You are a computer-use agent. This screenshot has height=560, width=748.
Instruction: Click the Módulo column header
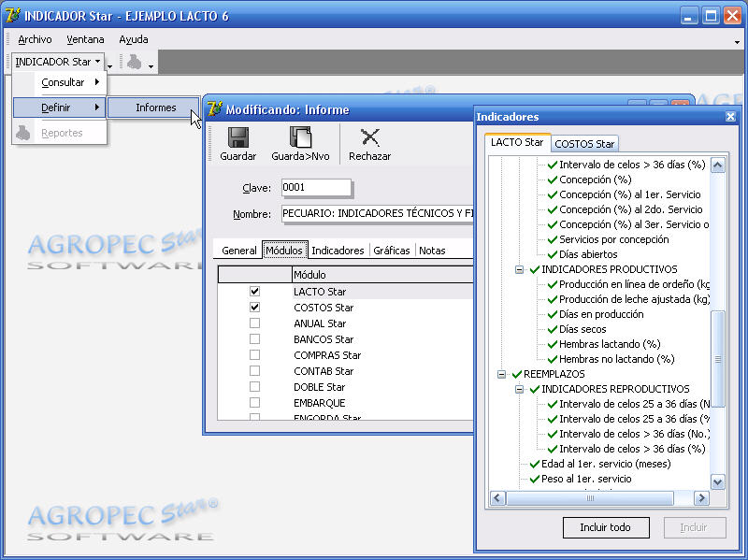point(382,275)
